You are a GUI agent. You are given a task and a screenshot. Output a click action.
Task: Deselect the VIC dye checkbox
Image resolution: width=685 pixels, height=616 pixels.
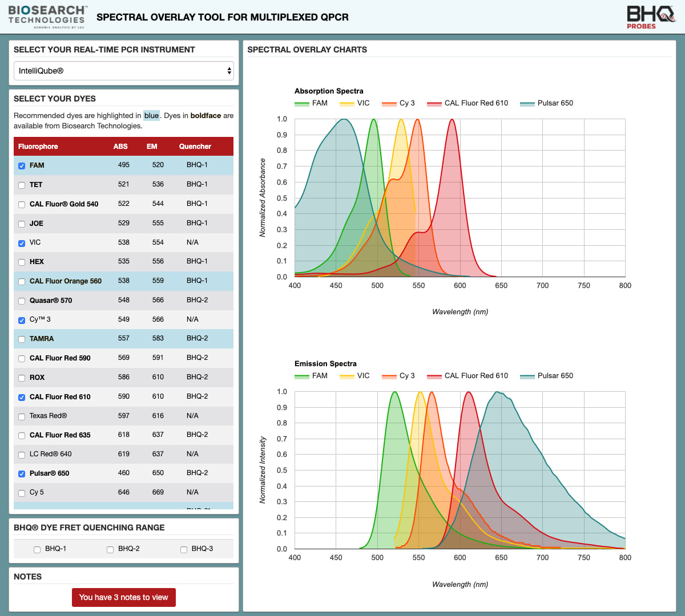click(22, 244)
